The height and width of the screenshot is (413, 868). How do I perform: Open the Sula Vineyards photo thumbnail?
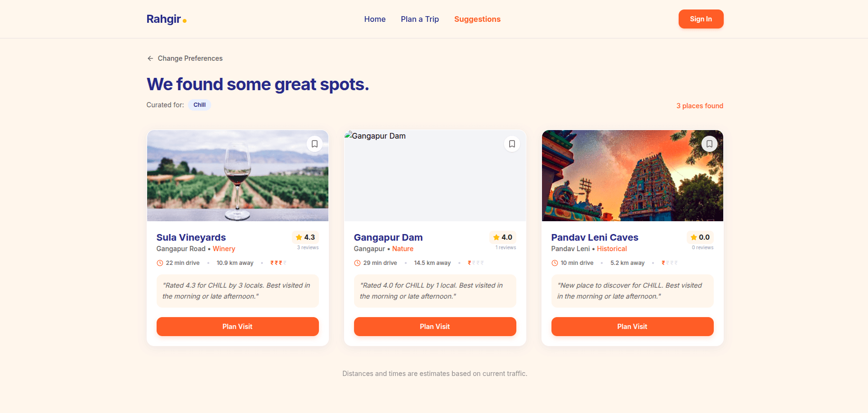pyautogui.click(x=237, y=176)
